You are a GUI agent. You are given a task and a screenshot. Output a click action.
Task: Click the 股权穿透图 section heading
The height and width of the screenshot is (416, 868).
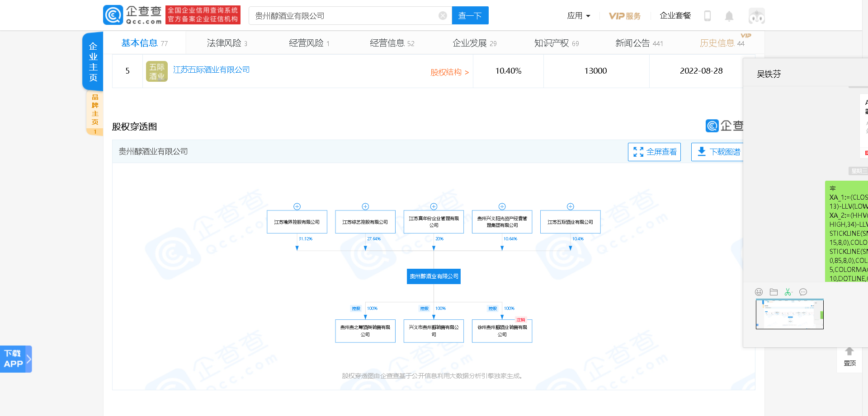point(135,127)
